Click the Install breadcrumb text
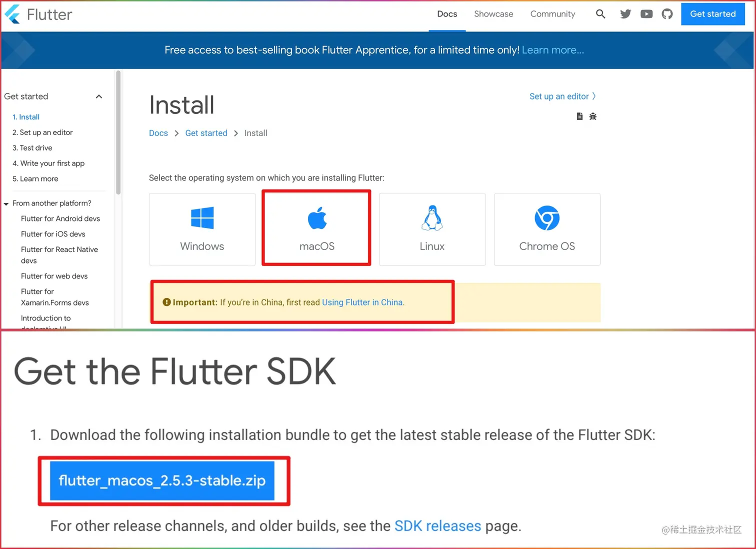The image size is (756, 549). (255, 133)
